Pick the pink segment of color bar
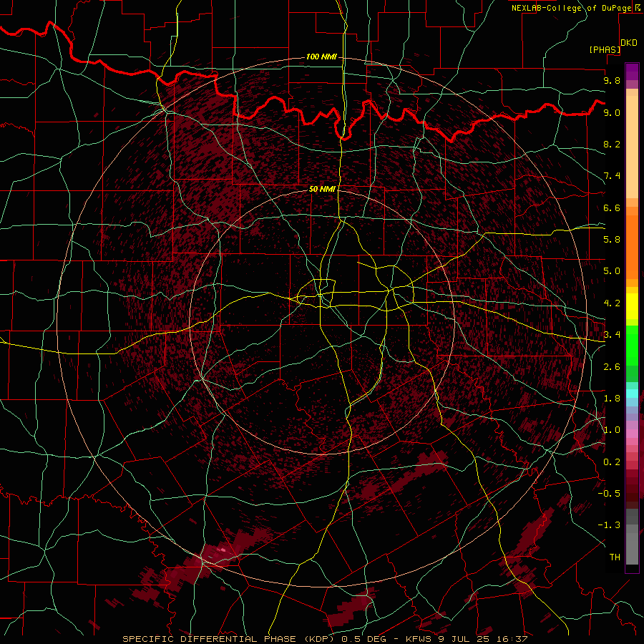This screenshot has width=644, height=644. [632, 434]
